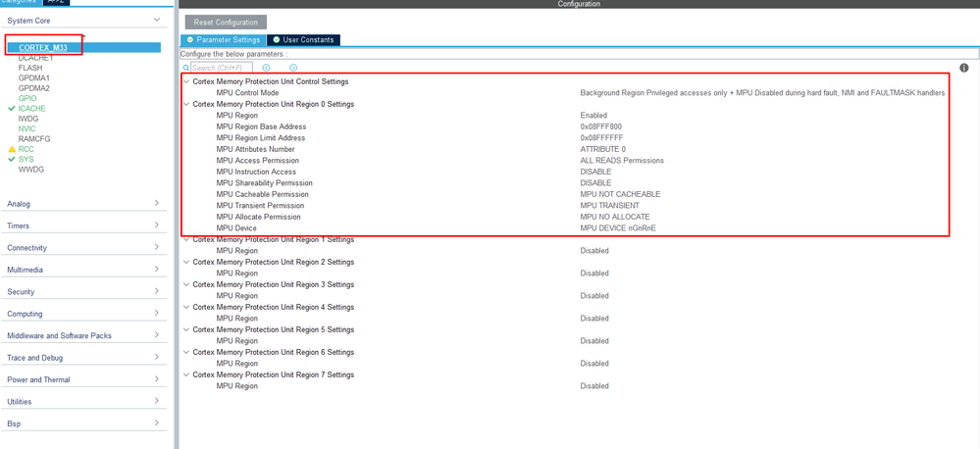
Task: Collapse Region 4 Settings group arrow
Action: [186, 307]
